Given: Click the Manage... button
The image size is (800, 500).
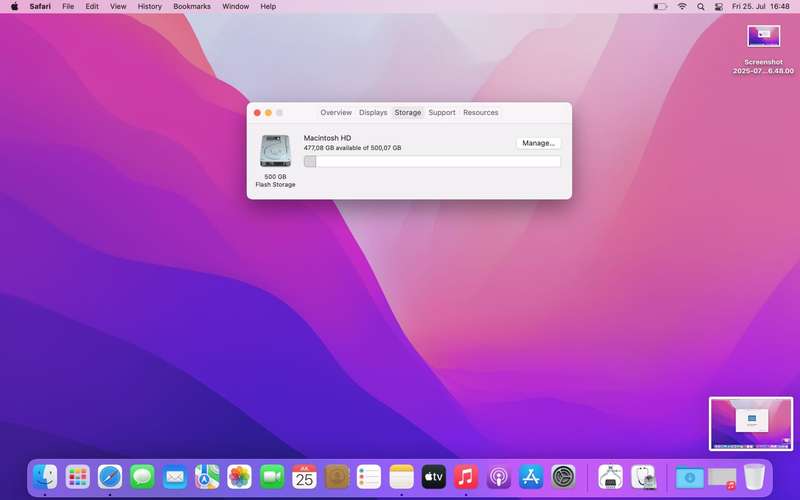Looking at the screenshot, I should [538, 143].
